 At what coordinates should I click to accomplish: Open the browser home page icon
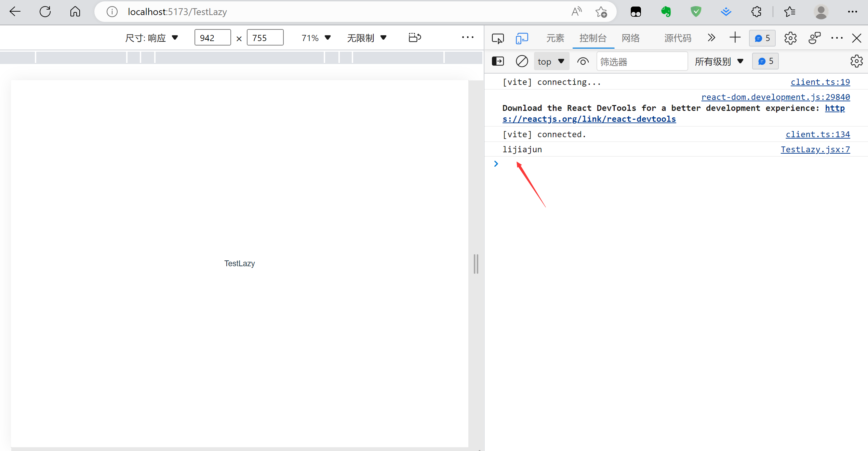pyautogui.click(x=75, y=12)
